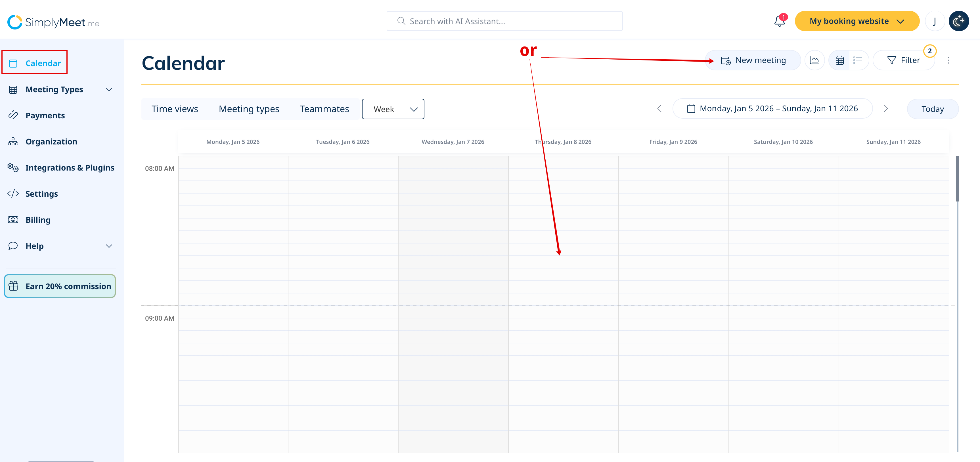Open the three-dot more options menu

pyautogui.click(x=948, y=60)
